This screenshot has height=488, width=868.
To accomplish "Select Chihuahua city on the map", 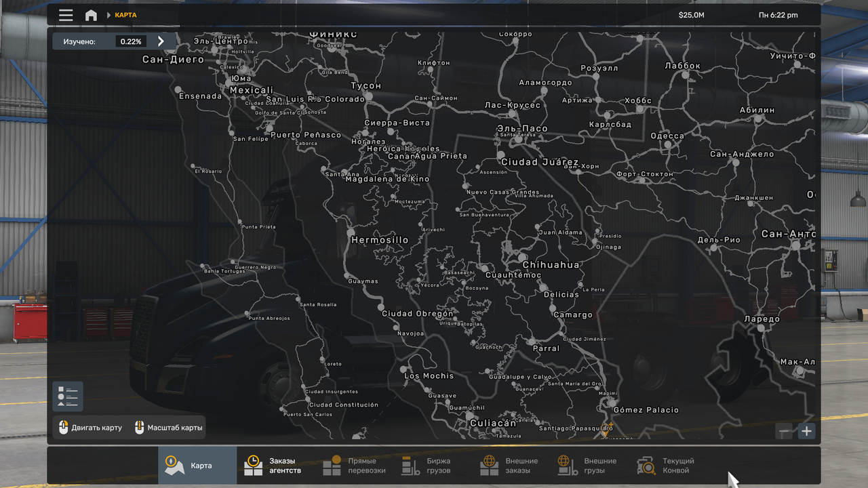I will [x=551, y=264].
